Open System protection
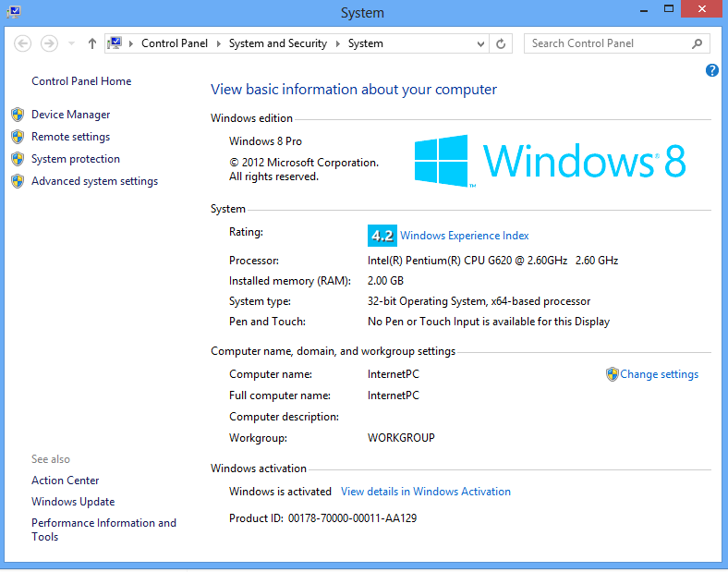 click(x=76, y=159)
